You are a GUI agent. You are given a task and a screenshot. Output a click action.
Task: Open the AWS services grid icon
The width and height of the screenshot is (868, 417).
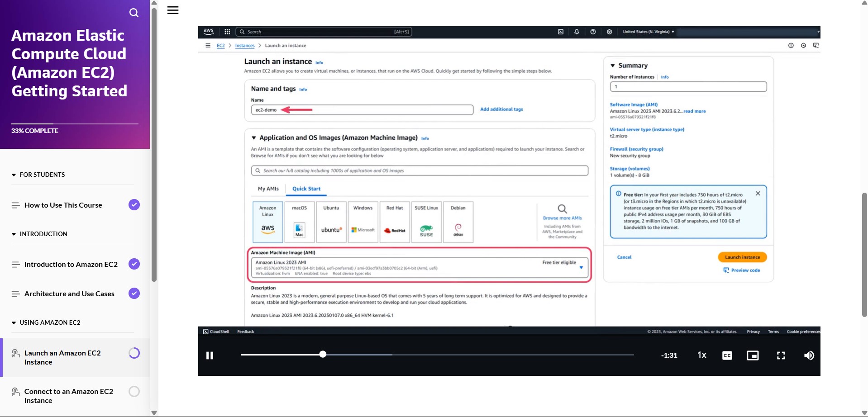(x=227, y=32)
